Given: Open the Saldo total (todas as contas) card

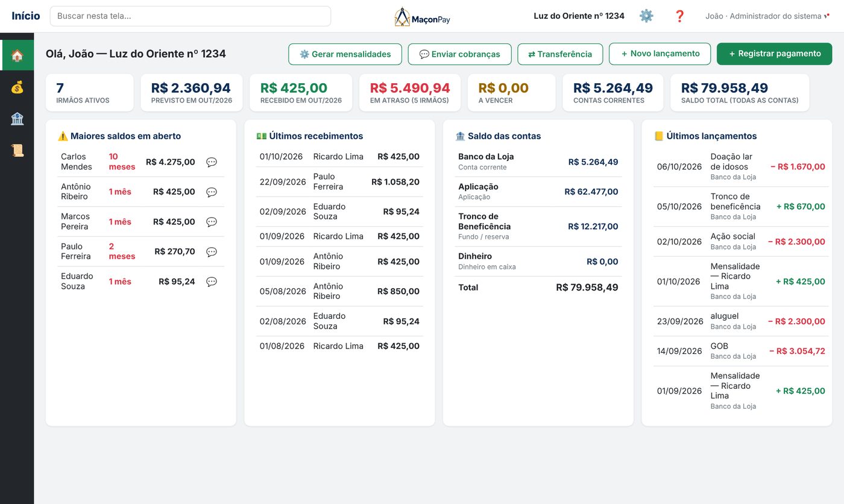Looking at the screenshot, I should point(740,93).
